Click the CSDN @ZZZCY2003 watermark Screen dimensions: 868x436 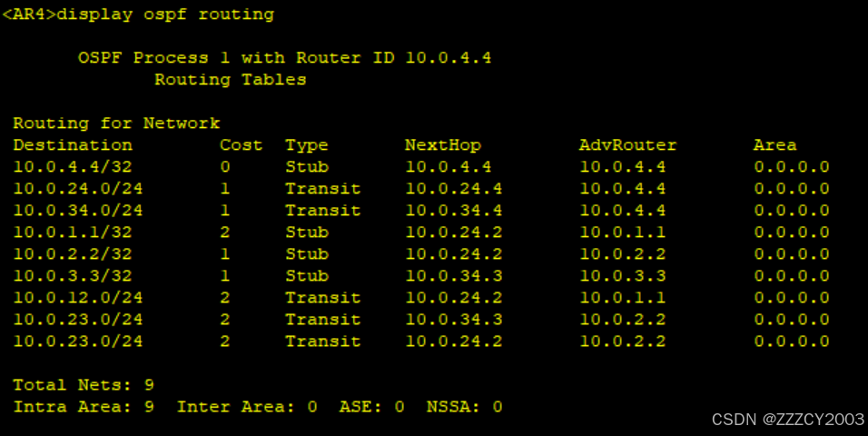[787, 419]
